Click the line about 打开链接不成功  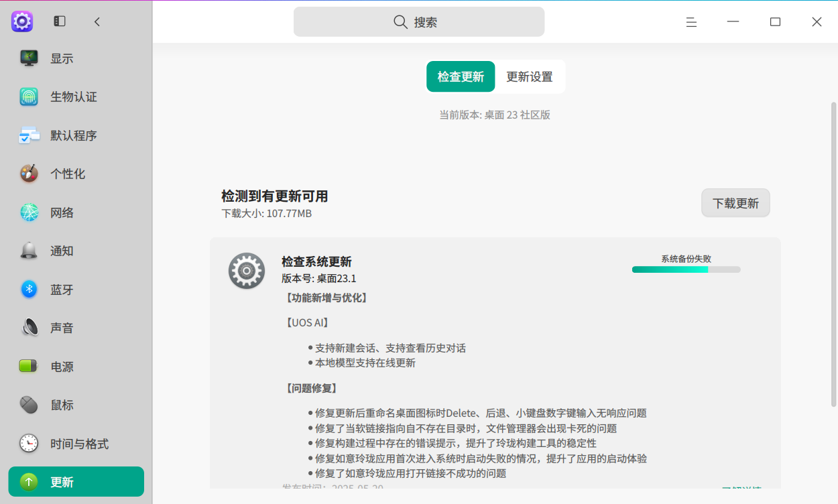(x=410, y=473)
